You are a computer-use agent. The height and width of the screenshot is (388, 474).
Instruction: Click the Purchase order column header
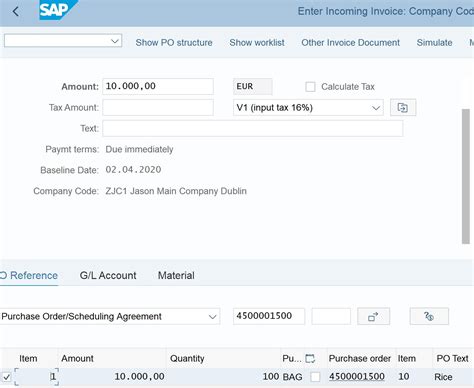pos(360,359)
